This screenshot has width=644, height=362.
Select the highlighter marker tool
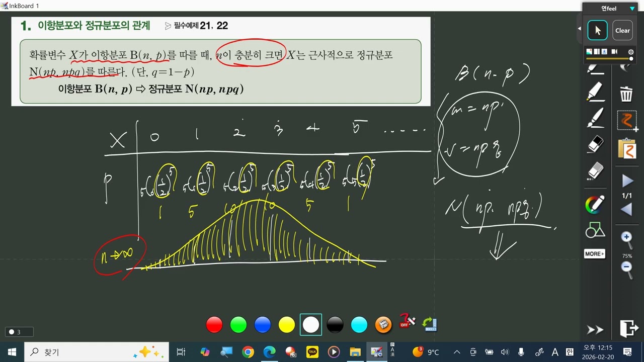(595, 92)
